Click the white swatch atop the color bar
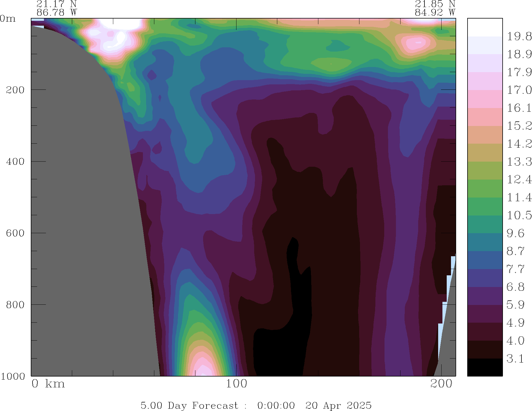The height and width of the screenshot is (411, 532). tap(485, 27)
